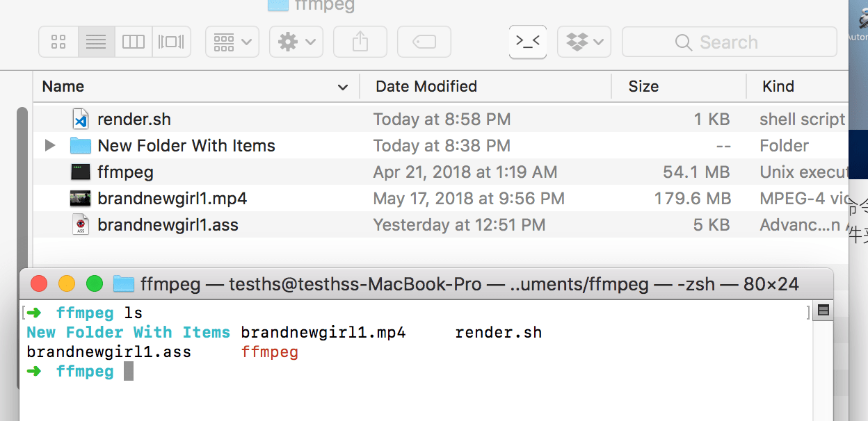Click the terminal launcher toolbar icon

[528, 42]
